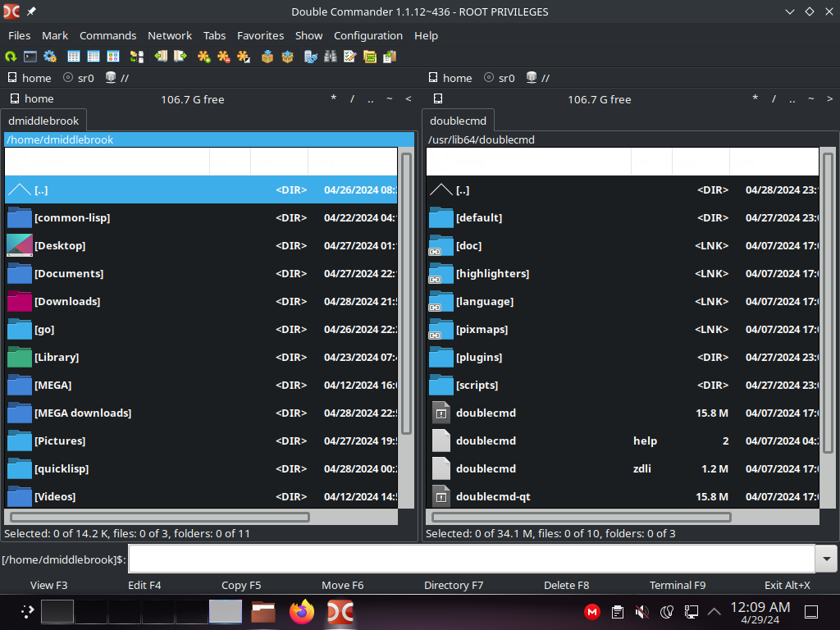
Task: Open the search binoculars toolbar icon
Action: coord(331,57)
